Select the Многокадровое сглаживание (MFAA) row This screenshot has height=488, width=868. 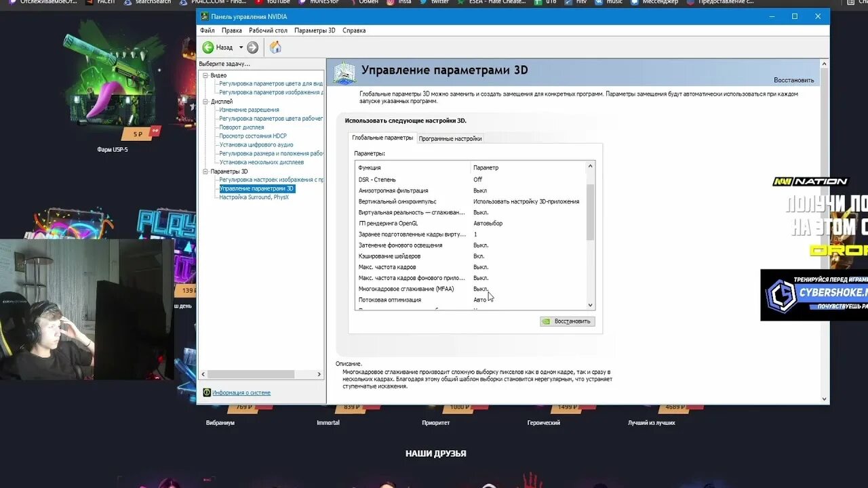coord(471,289)
